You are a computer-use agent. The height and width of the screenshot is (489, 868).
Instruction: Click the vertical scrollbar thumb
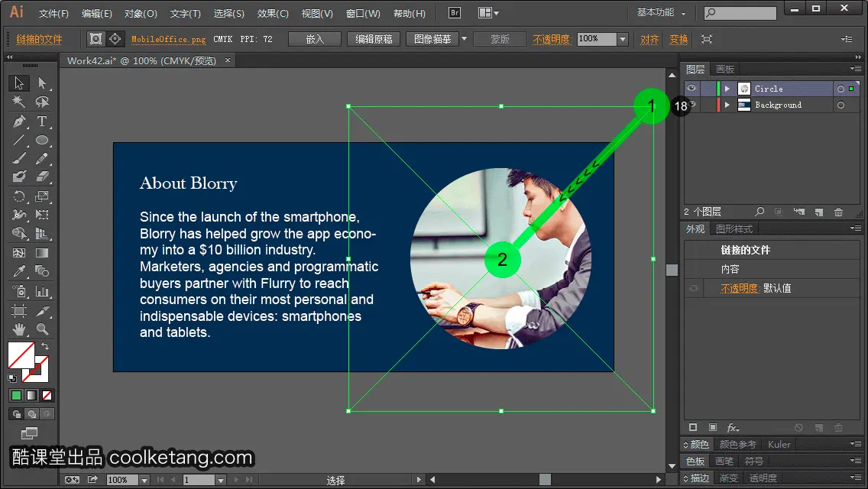click(672, 270)
